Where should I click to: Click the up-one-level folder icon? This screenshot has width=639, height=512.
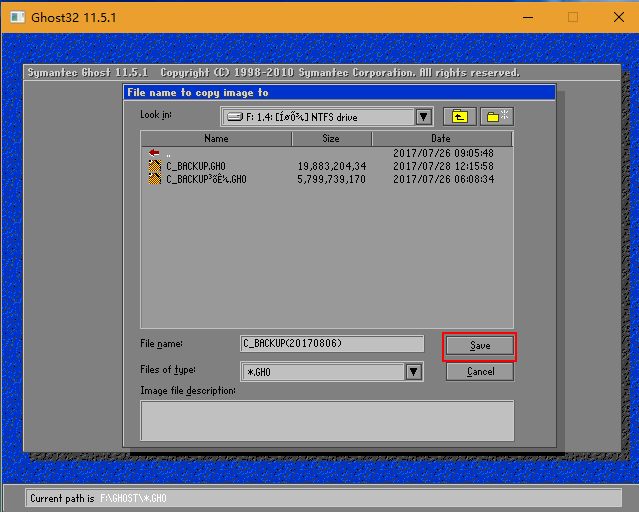[x=459, y=117]
